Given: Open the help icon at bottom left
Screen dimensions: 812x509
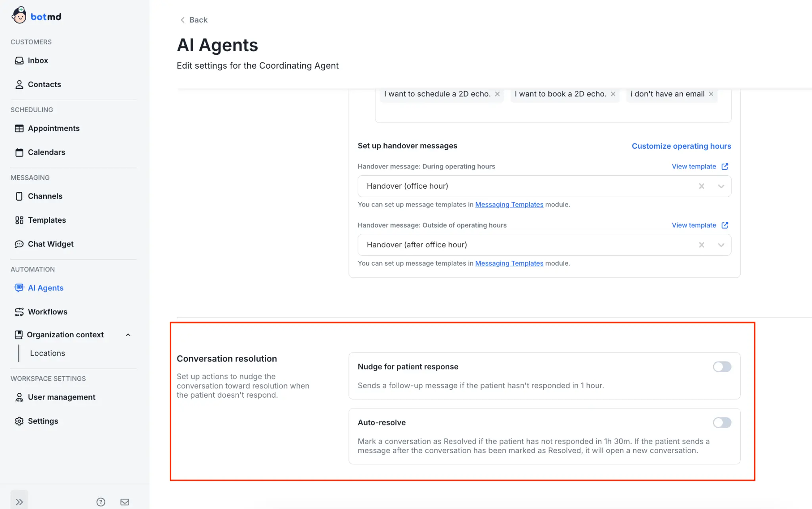Looking at the screenshot, I should [x=101, y=501].
